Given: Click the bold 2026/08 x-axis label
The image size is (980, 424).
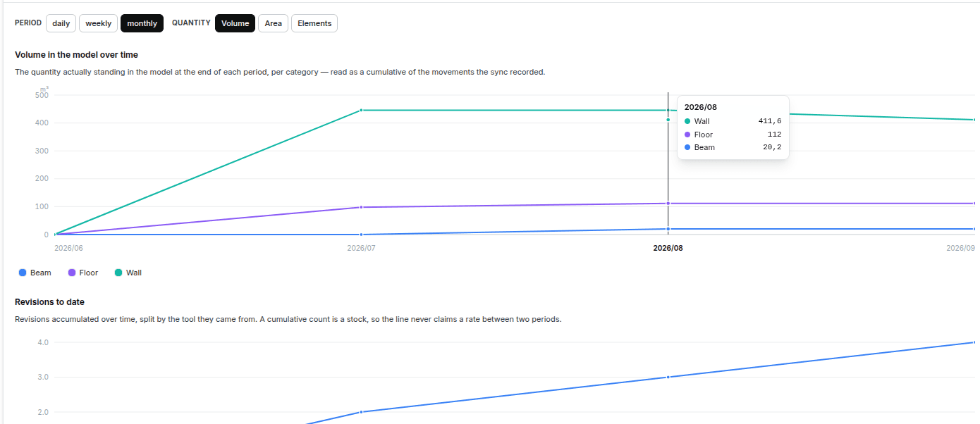Looking at the screenshot, I should pyautogui.click(x=668, y=248).
